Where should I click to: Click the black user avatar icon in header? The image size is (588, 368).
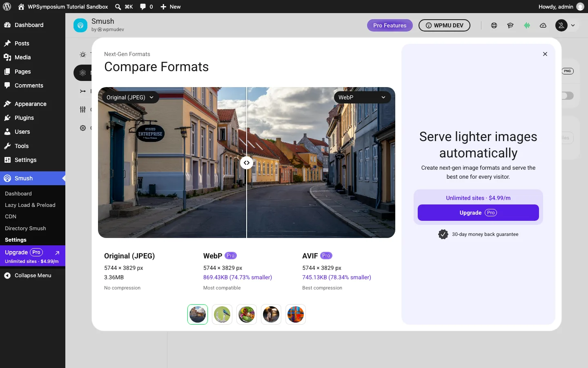(x=561, y=25)
